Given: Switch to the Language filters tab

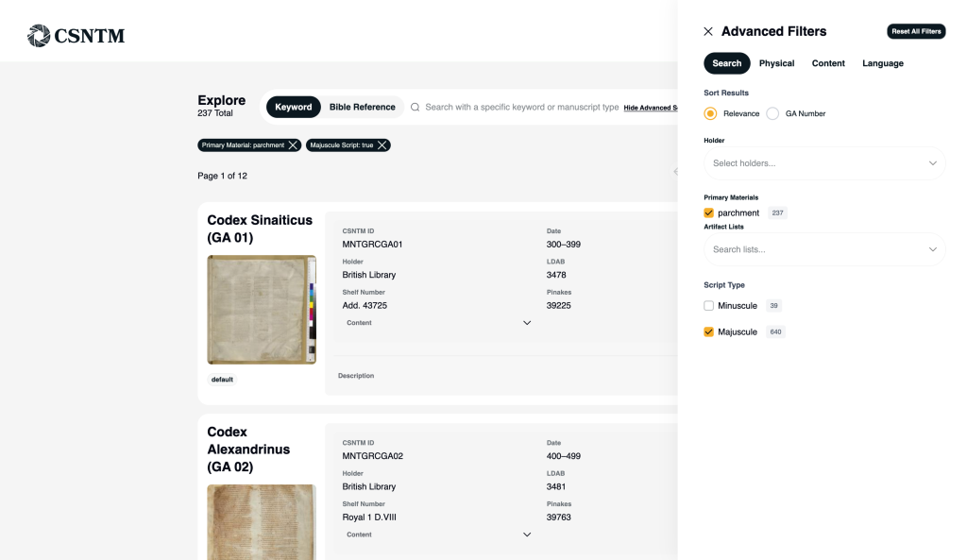Looking at the screenshot, I should coord(882,63).
